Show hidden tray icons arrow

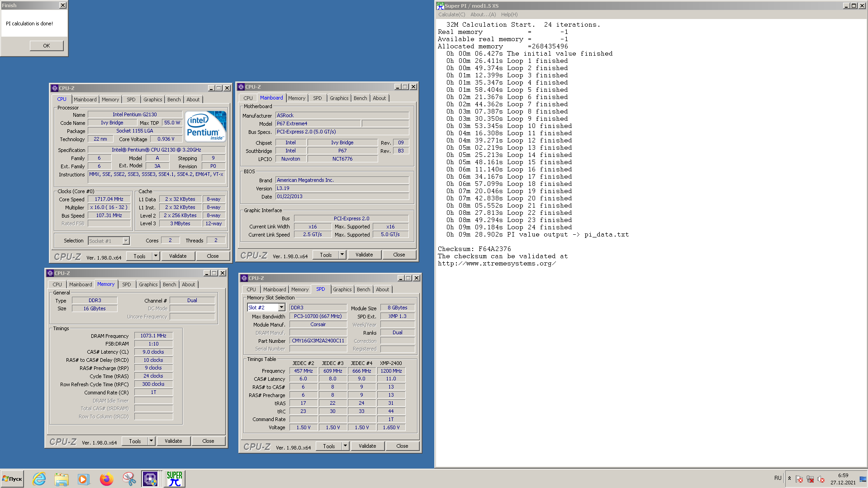789,479
